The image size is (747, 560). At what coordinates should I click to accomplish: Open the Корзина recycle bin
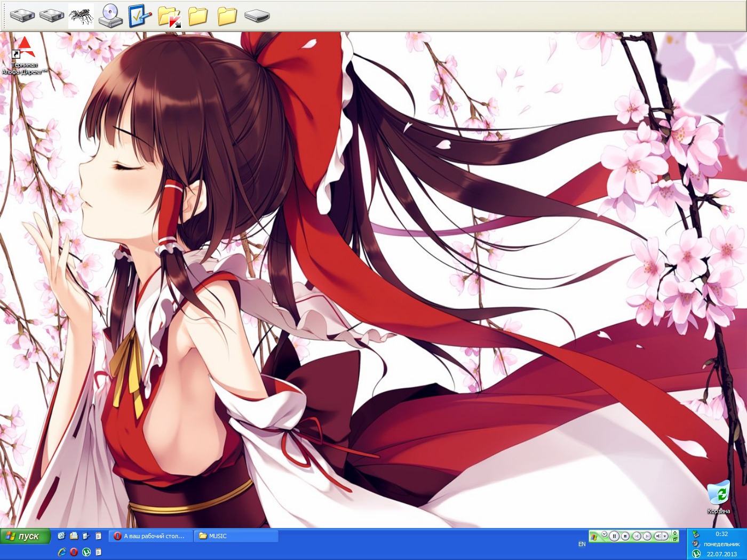[718, 493]
